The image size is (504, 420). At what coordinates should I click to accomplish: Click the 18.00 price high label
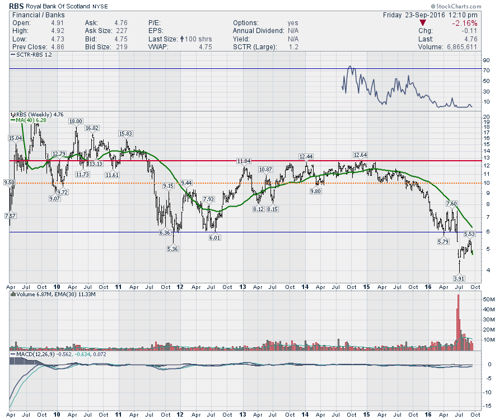(x=76, y=121)
